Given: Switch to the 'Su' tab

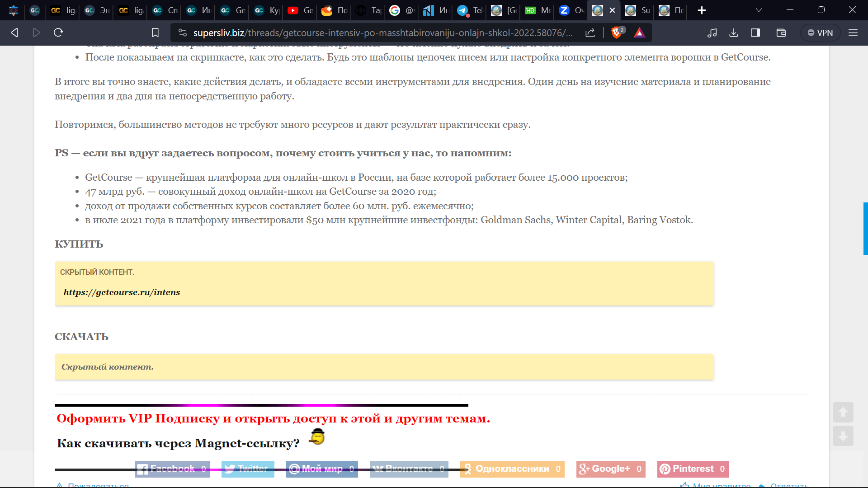Looking at the screenshot, I should tap(637, 10).
